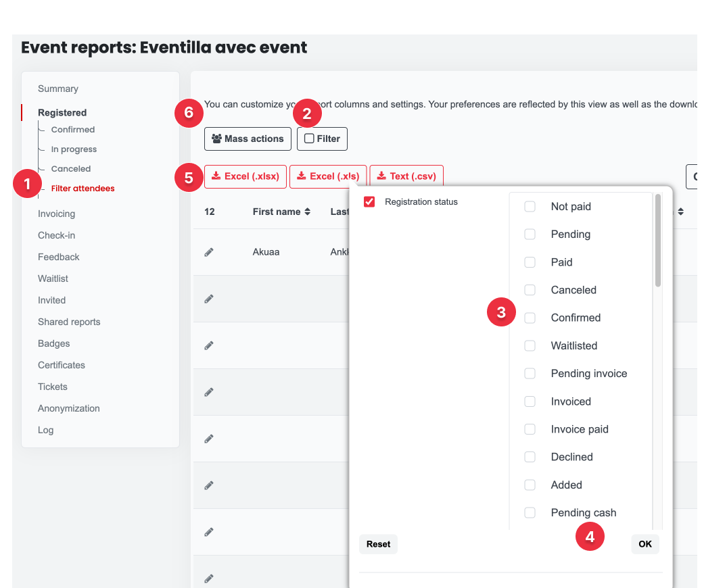Open the Registered report section
Viewport: 702px width, 588px height.
[x=62, y=113]
